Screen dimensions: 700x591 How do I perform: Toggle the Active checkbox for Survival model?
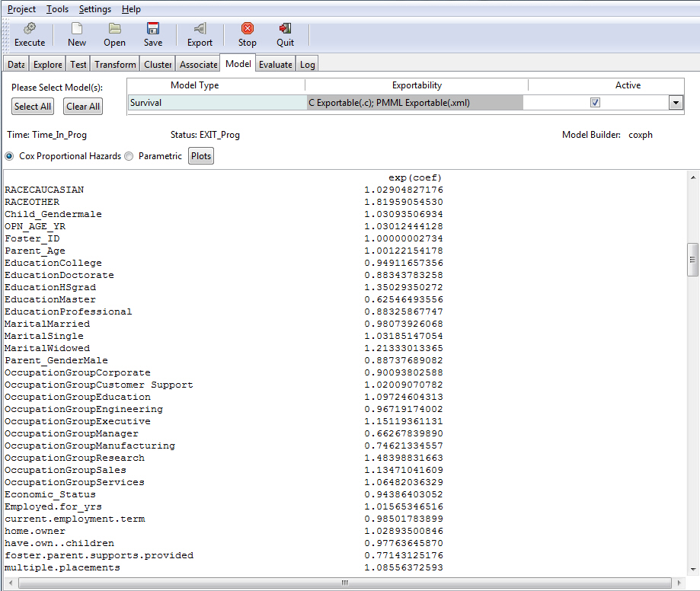click(595, 103)
